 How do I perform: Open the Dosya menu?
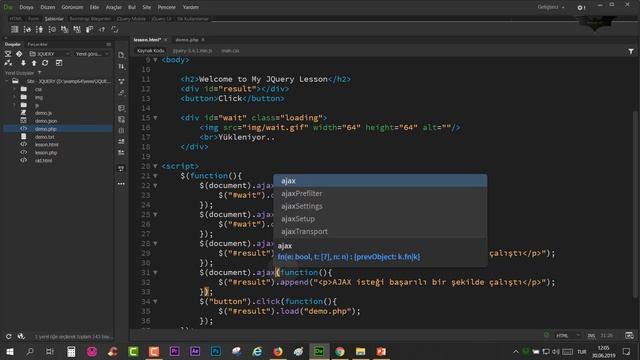point(26,7)
